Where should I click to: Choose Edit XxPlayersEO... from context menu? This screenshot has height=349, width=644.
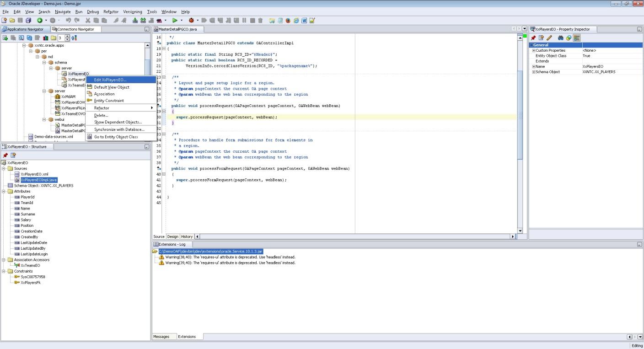(121, 80)
